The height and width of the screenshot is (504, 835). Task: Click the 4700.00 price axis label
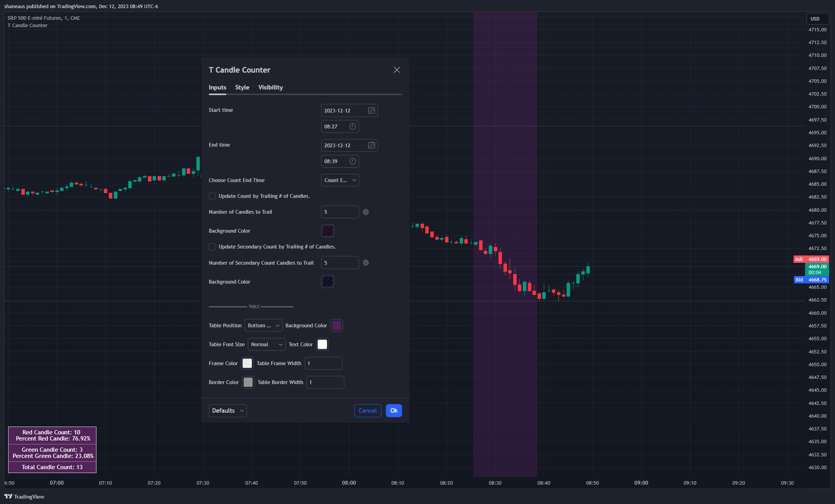[817, 107]
